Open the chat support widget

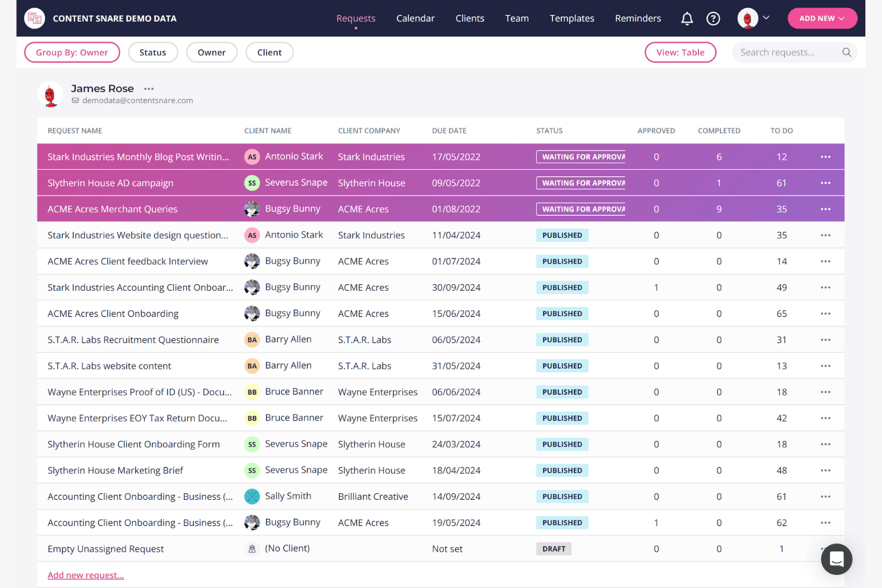(x=837, y=559)
